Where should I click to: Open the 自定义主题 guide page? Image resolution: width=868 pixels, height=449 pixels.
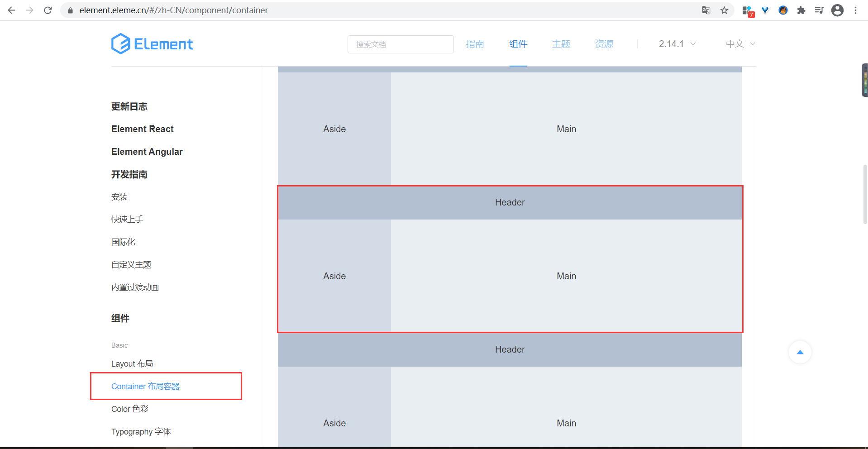click(131, 265)
